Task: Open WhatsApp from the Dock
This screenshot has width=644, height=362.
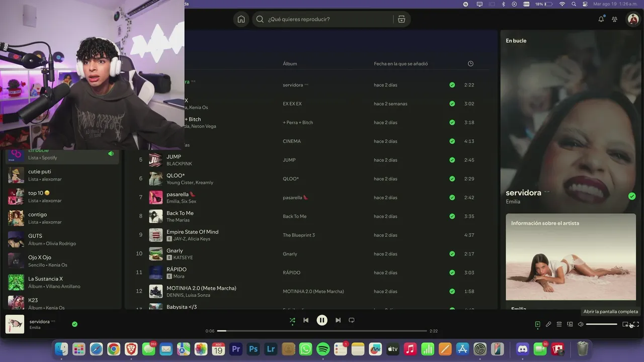Action: coord(305,349)
